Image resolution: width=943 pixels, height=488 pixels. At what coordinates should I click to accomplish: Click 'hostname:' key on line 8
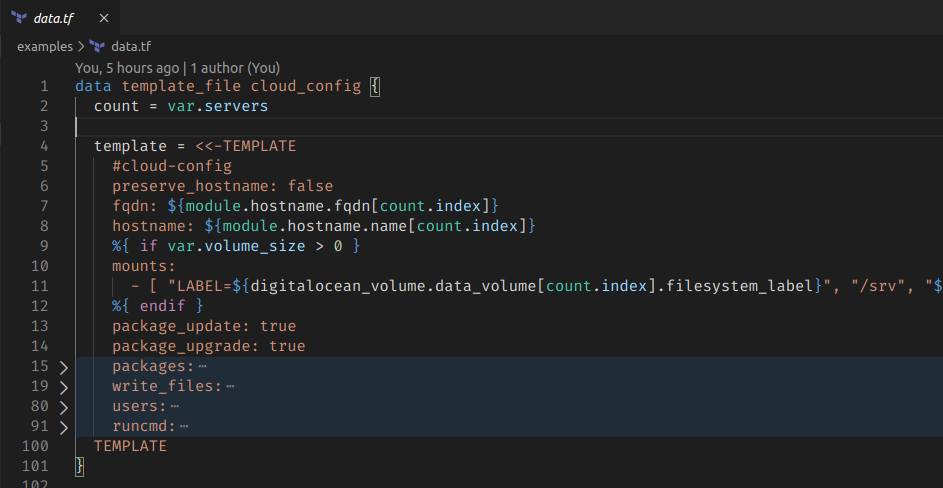tap(153, 226)
